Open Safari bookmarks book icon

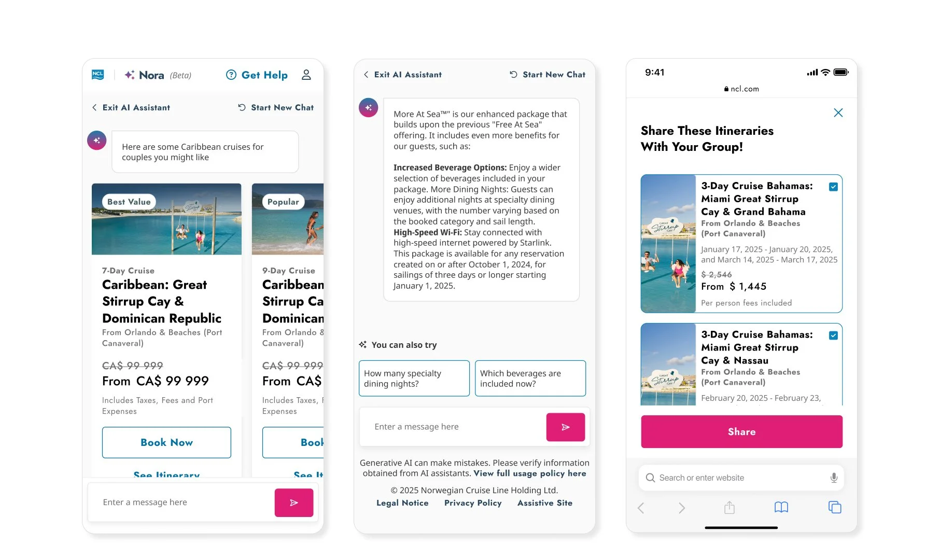coord(781,507)
